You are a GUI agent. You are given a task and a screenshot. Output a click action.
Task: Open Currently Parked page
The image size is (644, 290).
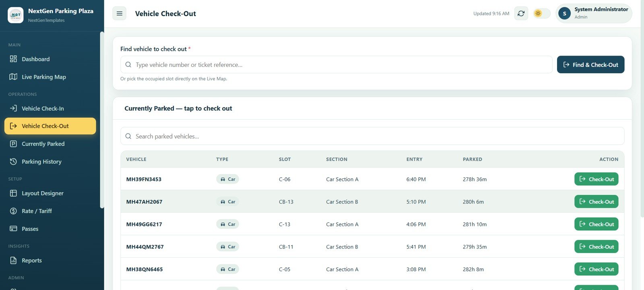[x=50, y=144]
